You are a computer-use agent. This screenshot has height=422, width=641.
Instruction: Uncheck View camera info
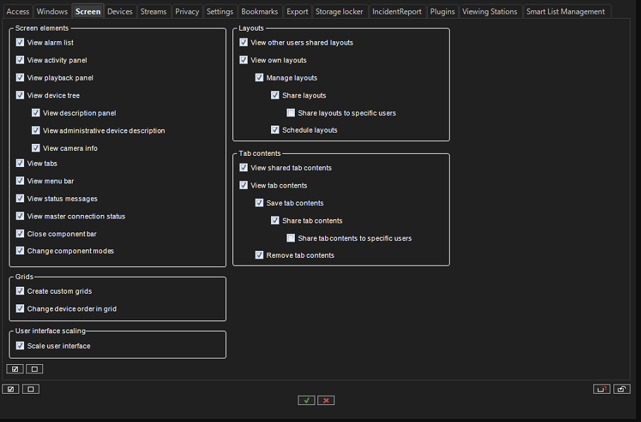tap(36, 148)
